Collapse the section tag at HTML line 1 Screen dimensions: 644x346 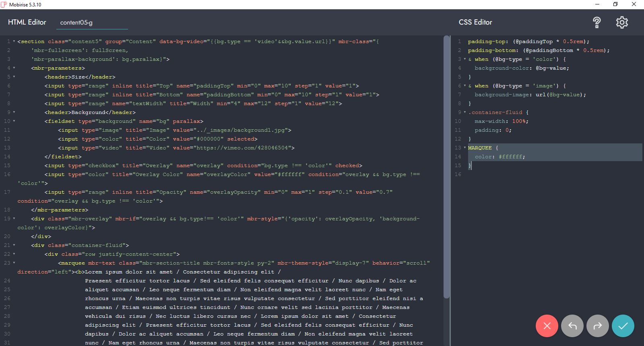14,41
